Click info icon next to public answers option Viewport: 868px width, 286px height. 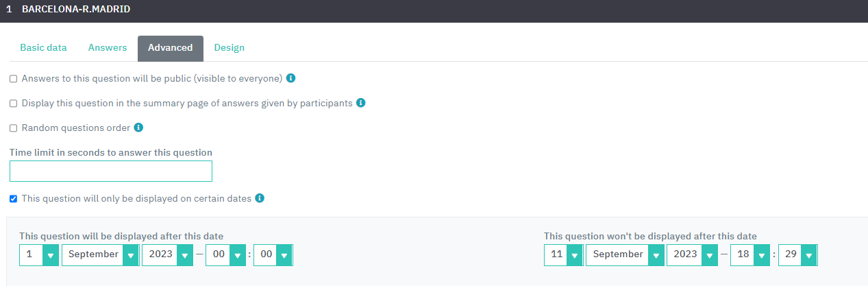[290, 78]
